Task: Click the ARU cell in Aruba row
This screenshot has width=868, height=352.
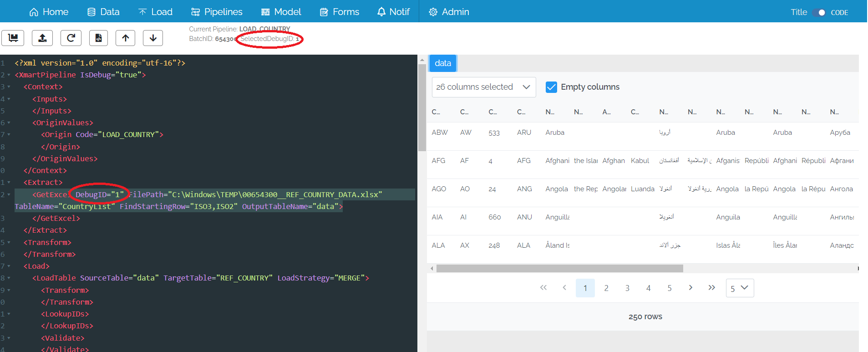Action: pyautogui.click(x=524, y=133)
